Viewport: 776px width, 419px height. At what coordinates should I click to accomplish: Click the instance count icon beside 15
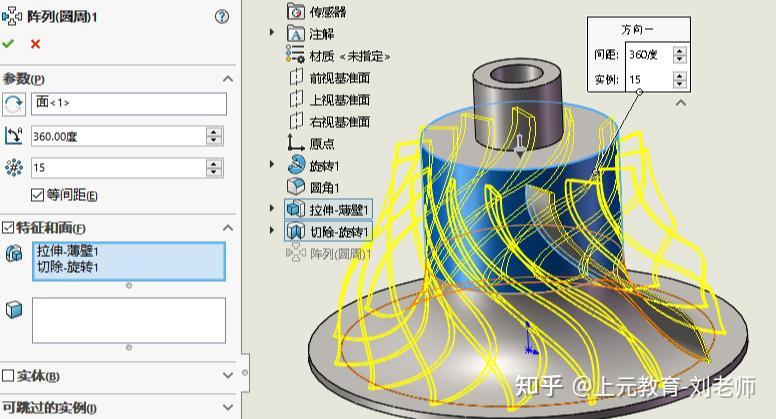pos(14,168)
